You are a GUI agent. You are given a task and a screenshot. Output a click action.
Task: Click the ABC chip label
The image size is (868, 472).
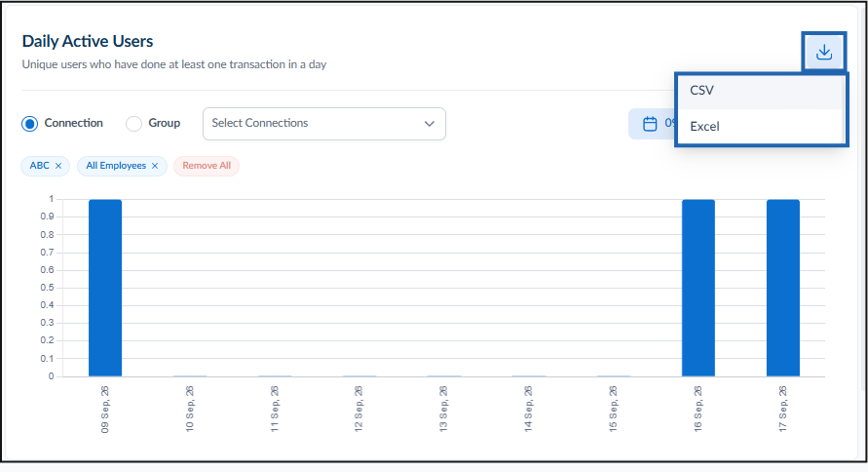(x=39, y=166)
